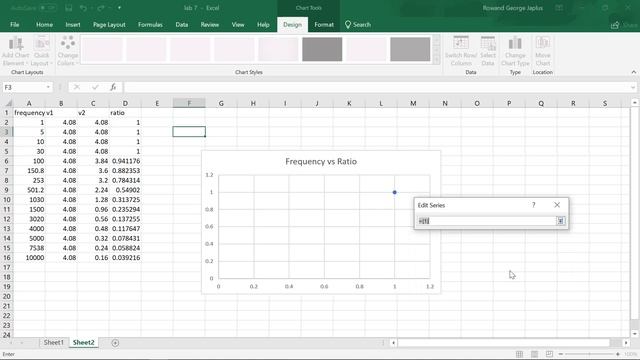
Task: Click the Add Chart Element icon
Action: point(16,51)
